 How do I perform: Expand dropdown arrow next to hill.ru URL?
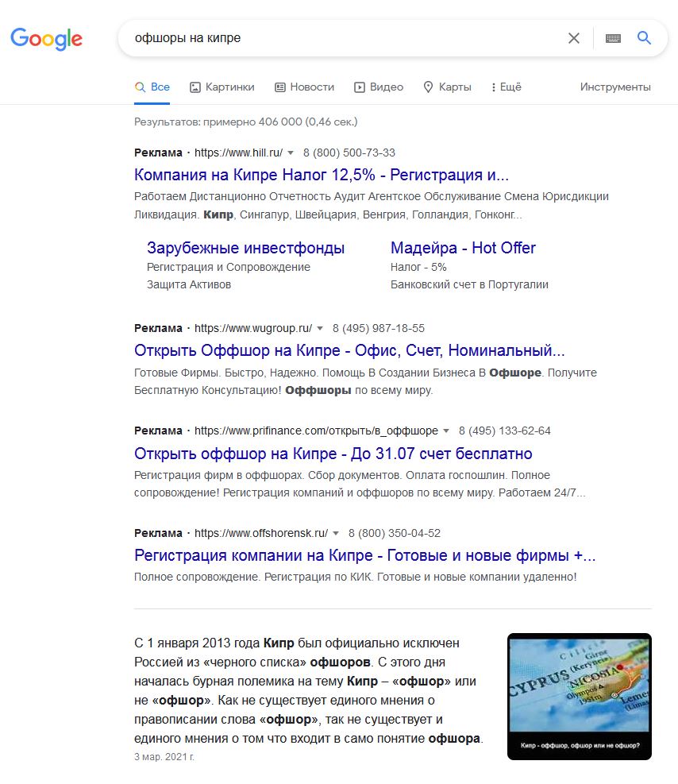coord(291,153)
